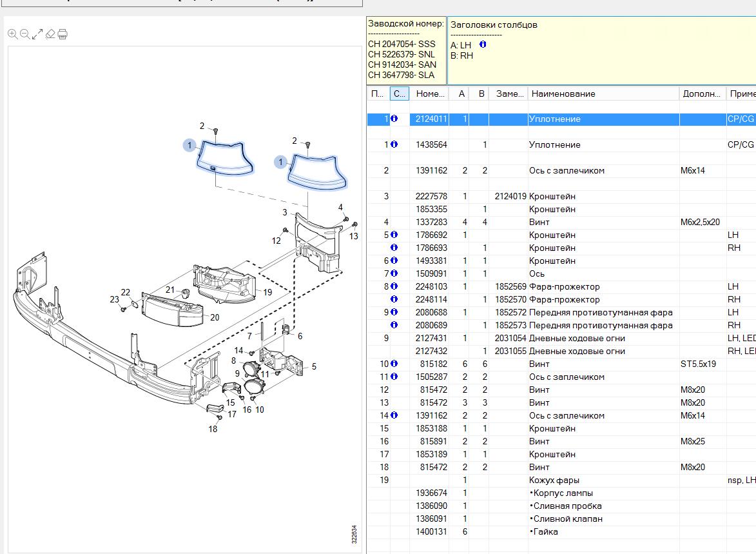Open info icon next to 'A: LH'
The image size is (756, 554).
coord(483,45)
